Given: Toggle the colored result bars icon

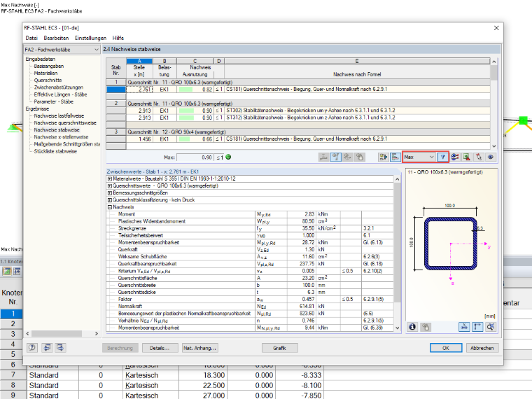Looking at the screenshot, I should tap(395, 157).
